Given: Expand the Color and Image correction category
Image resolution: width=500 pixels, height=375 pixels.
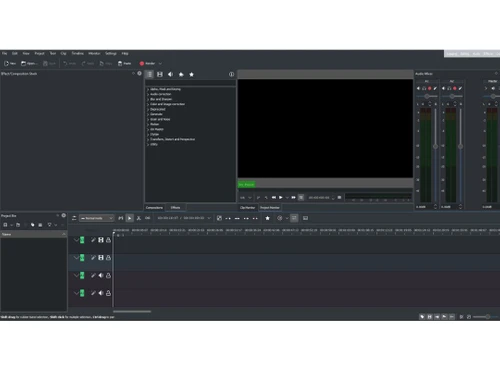Looking at the screenshot, I should pyautogui.click(x=148, y=104).
